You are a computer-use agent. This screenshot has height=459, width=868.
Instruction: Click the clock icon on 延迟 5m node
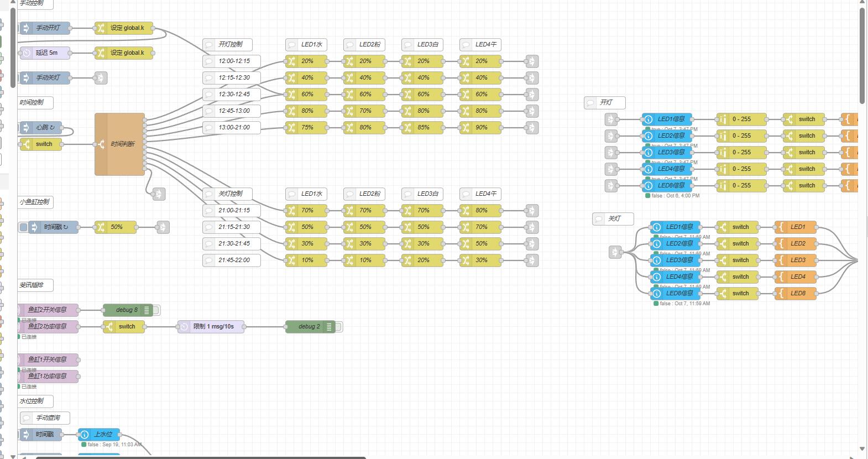(x=26, y=53)
